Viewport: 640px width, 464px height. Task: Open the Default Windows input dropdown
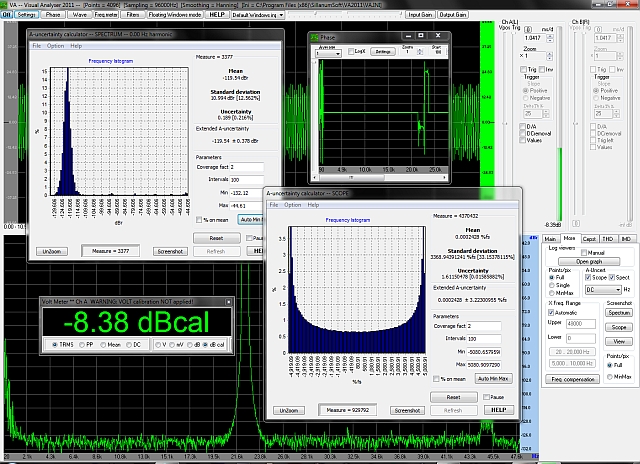[x=259, y=16]
